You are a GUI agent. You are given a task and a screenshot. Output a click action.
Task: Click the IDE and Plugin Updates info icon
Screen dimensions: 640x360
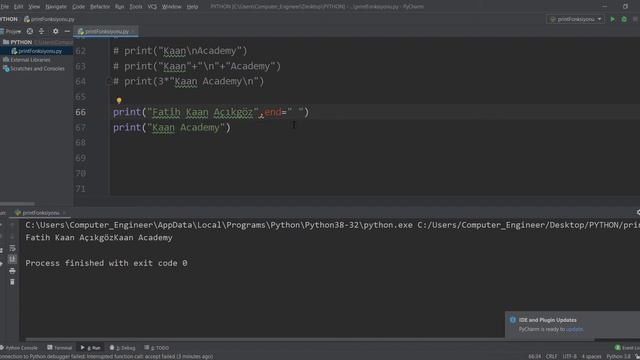coord(513,320)
